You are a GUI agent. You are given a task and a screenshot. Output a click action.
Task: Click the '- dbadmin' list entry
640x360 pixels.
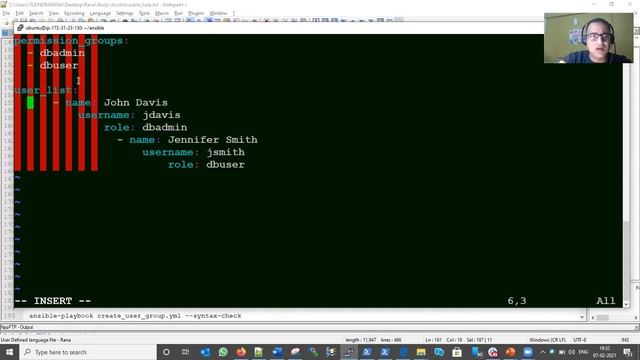pyautogui.click(x=56, y=53)
